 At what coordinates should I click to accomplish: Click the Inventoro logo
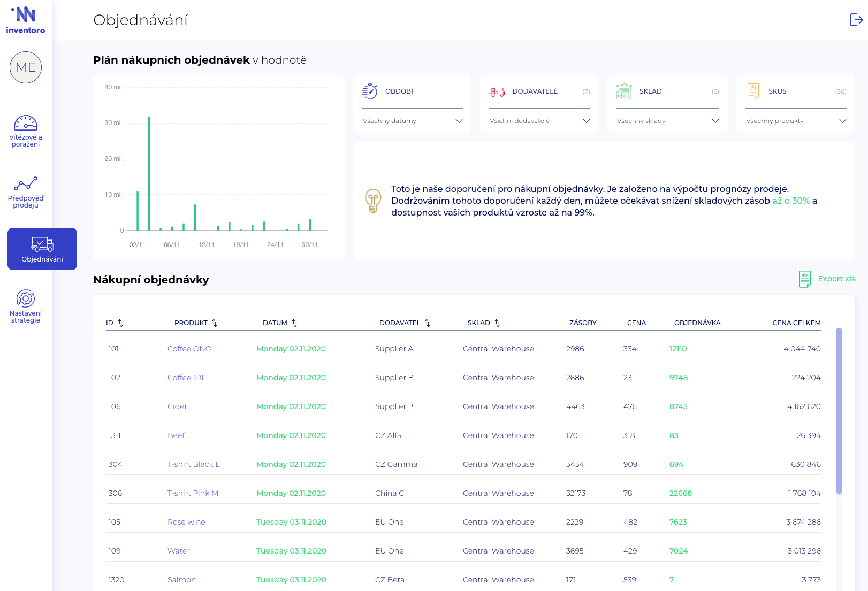click(x=26, y=20)
